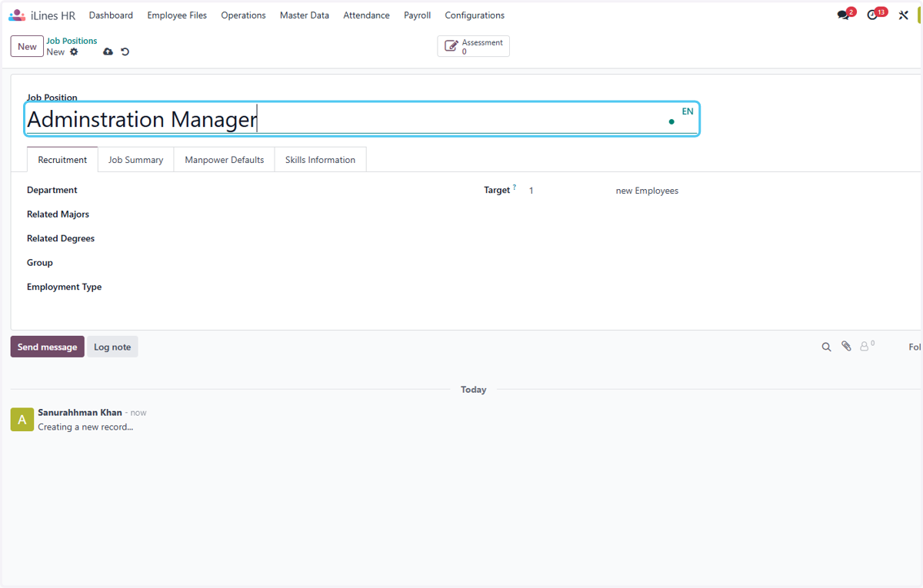The width and height of the screenshot is (923, 588).
Task: Attach a file with the paperclip icon
Action: point(846,347)
